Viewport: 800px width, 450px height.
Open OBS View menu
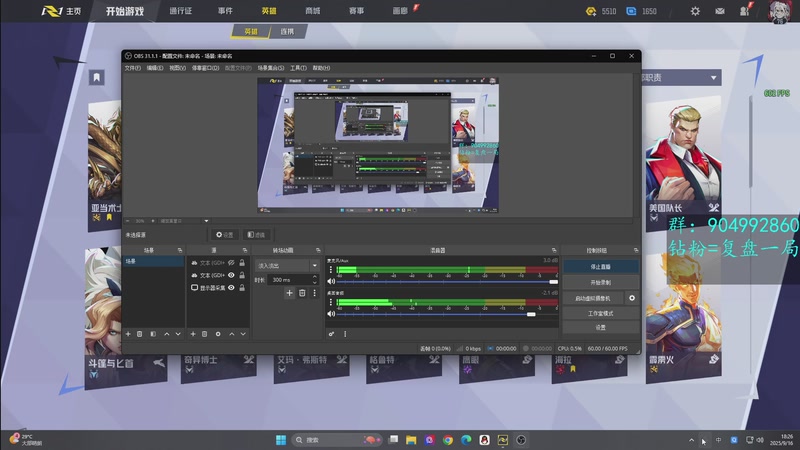click(177, 68)
